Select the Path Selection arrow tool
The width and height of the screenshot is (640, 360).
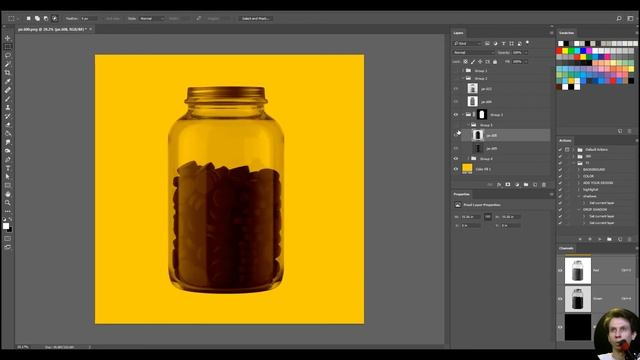[x=7, y=177]
